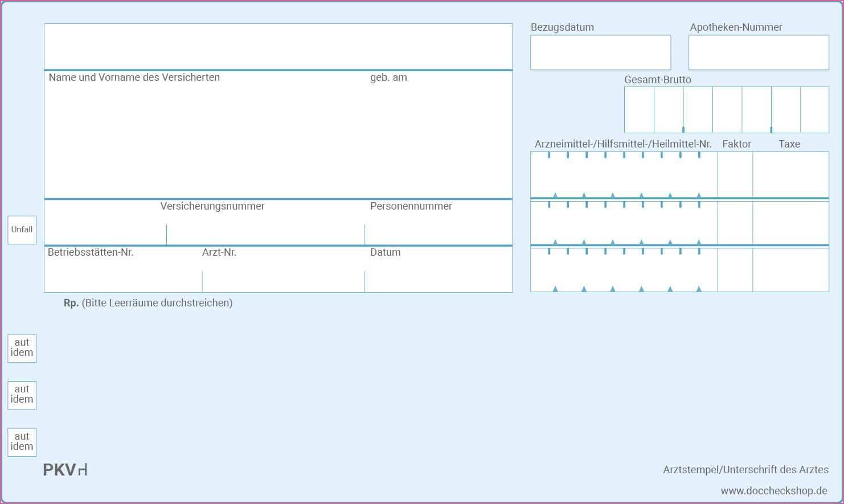Open the www.doccheckshop.de link
Viewport: 844px width, 504px height.
[x=773, y=490]
